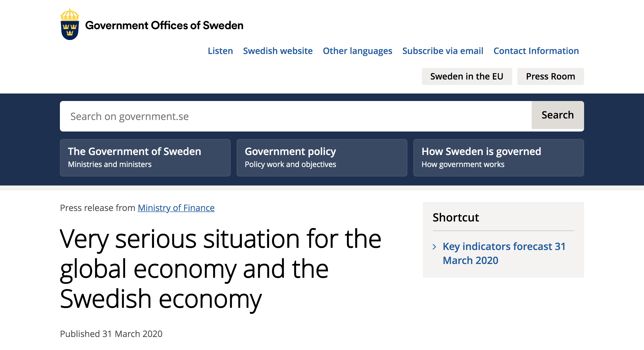Image resolution: width=644 pixels, height=350 pixels.
Task: Focus the Search on government.se field
Action: point(295,116)
